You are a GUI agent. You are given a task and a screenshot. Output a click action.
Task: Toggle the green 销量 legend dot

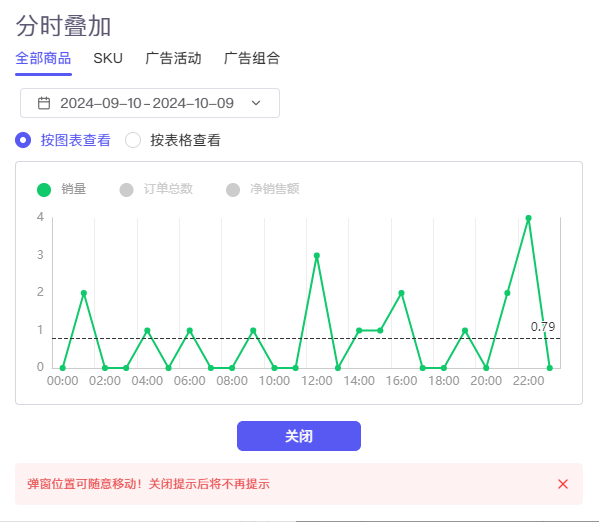pyautogui.click(x=44, y=190)
